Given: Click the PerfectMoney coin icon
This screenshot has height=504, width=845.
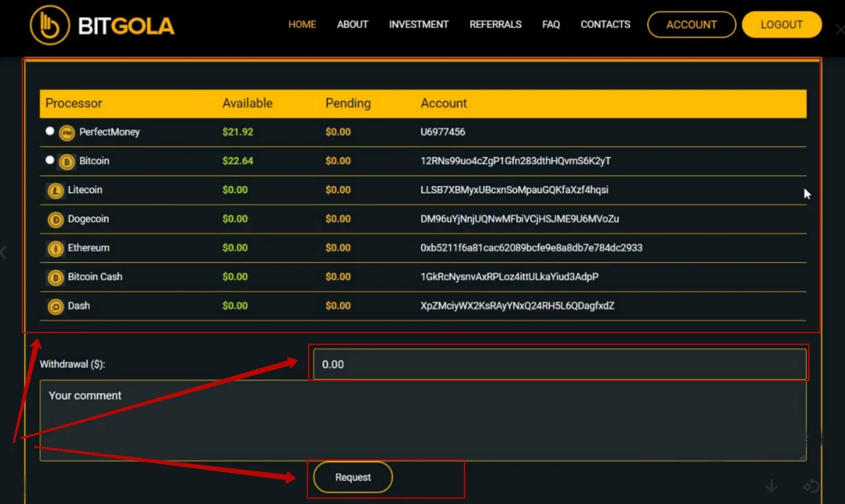Looking at the screenshot, I should click(x=66, y=133).
